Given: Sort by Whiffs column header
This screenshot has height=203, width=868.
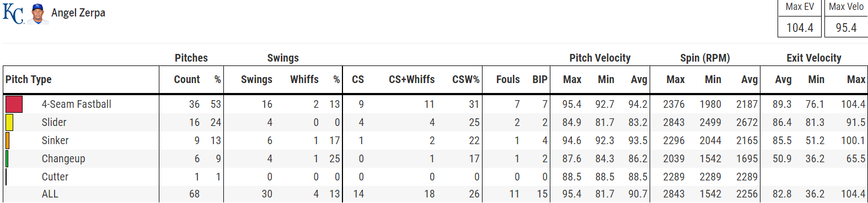Looking at the screenshot, I should pos(304,79).
